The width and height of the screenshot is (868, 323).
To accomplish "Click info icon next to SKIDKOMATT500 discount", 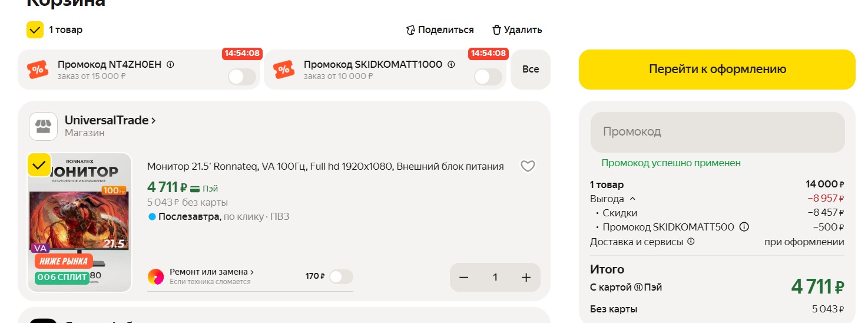I will 744,227.
